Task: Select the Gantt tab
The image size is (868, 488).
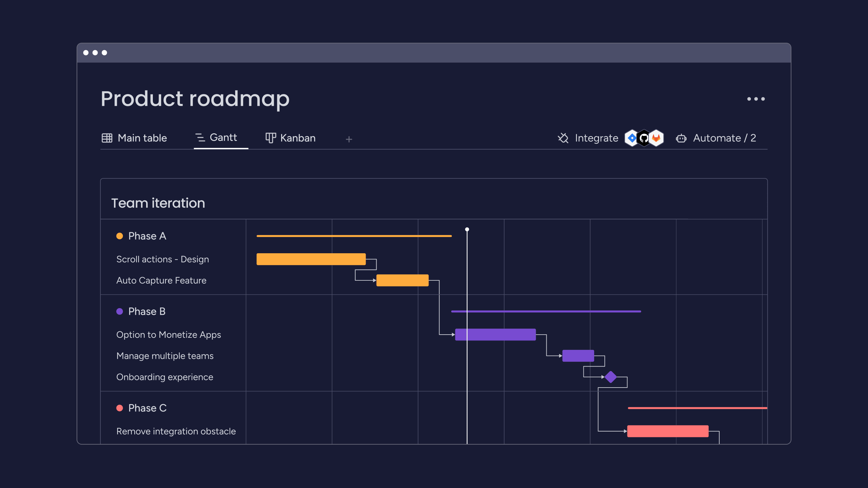Action: (x=222, y=138)
